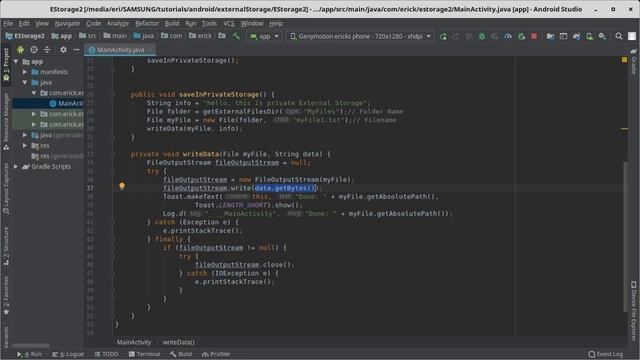The width and height of the screenshot is (640, 360).
Task: Collapse first com.erick package node
Action: pos(34,93)
